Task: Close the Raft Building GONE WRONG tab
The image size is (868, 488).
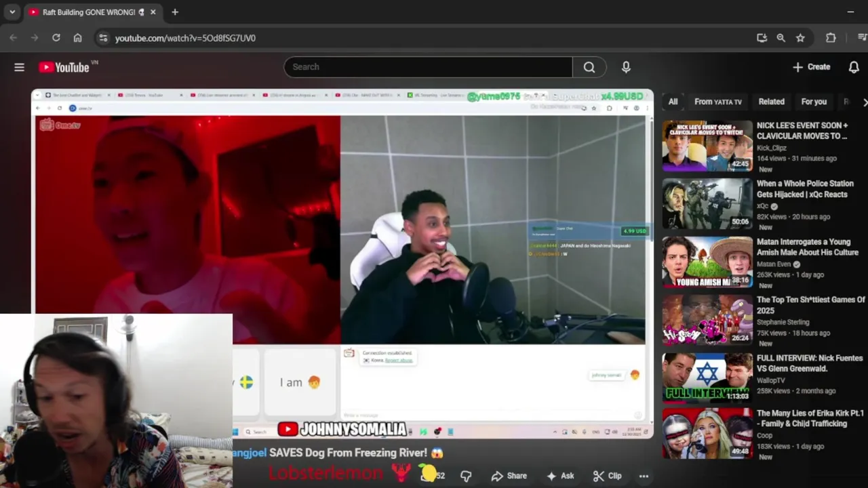Action: 153,12
